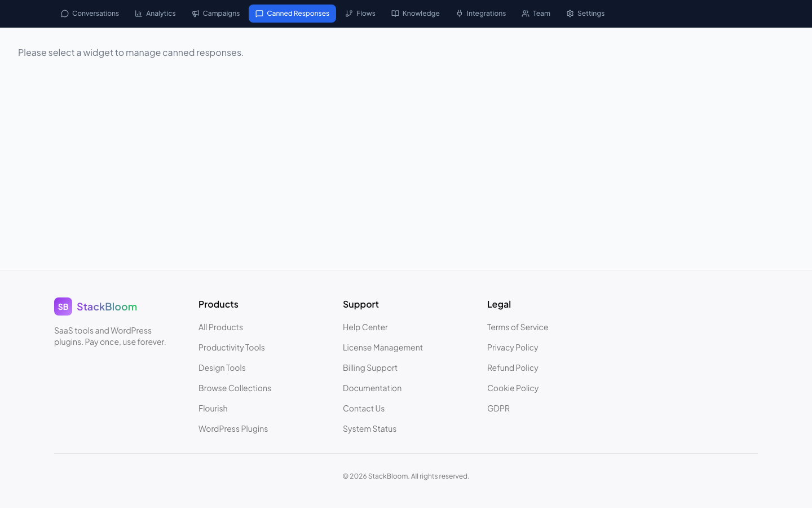Click the WordPress Plugins link
Image resolution: width=812 pixels, height=508 pixels.
pos(233,428)
